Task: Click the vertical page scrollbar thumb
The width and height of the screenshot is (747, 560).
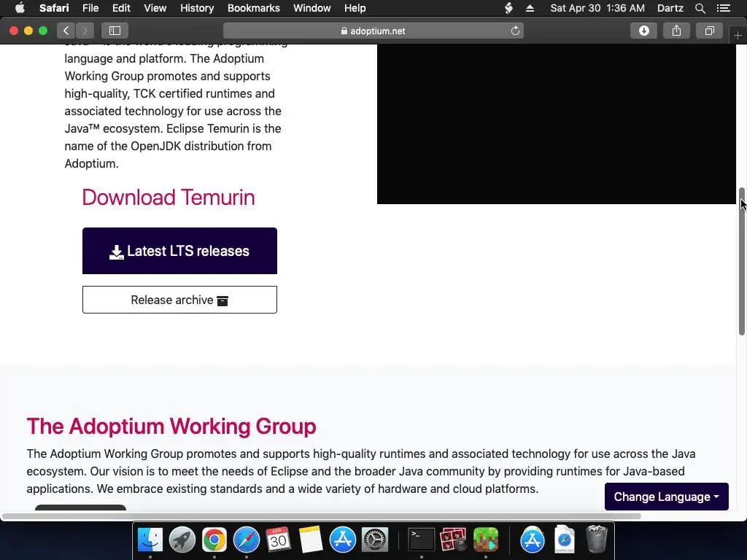Action: point(742,262)
